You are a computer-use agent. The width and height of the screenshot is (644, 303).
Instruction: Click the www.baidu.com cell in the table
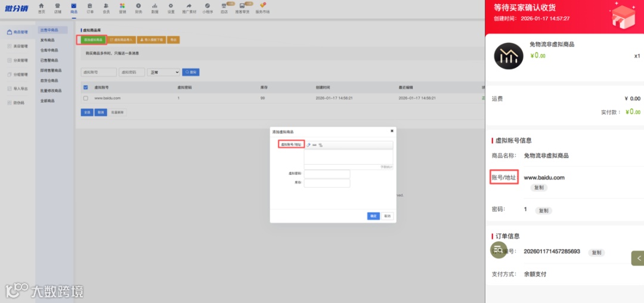[107, 98]
